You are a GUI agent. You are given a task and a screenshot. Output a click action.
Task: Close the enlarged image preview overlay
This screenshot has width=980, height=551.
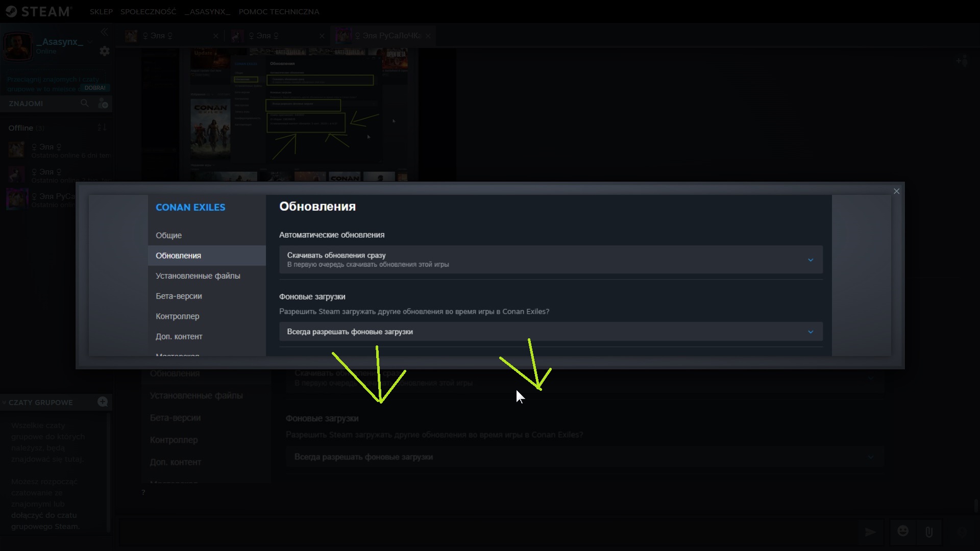pos(896,191)
